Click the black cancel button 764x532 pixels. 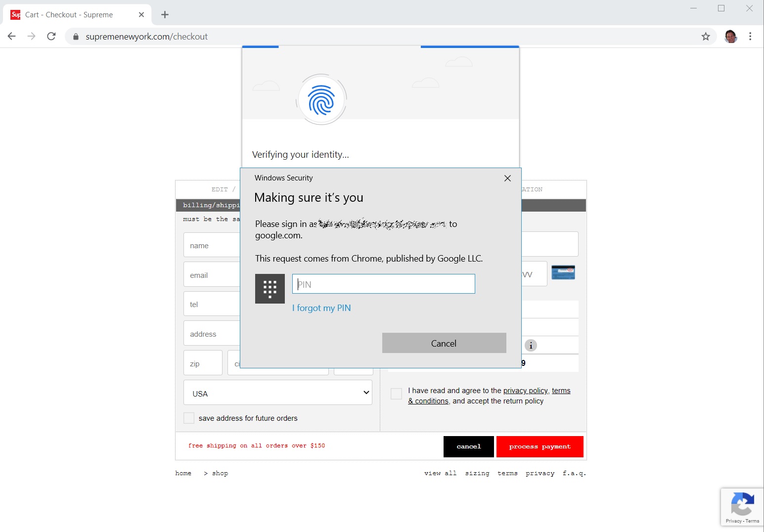tap(469, 446)
